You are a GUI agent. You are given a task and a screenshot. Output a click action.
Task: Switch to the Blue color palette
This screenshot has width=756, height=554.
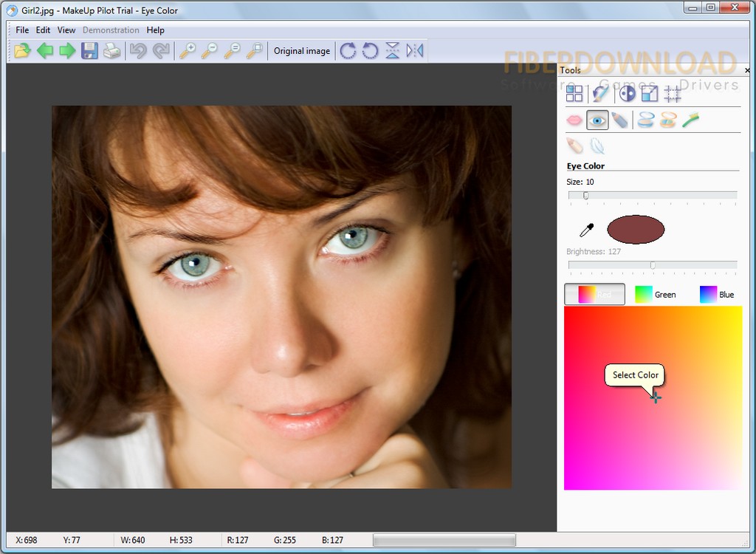[716, 294]
